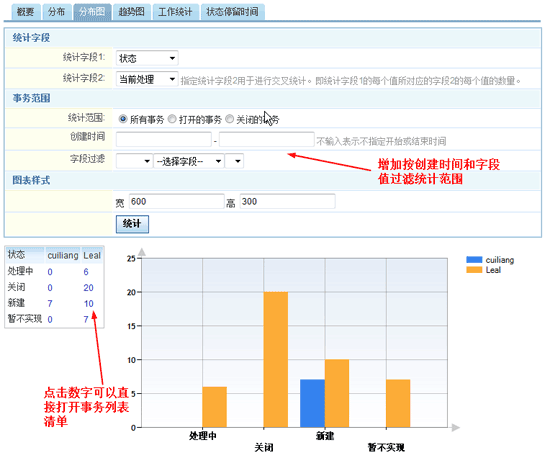Select the 关闭的事务 radio button
The height and width of the screenshot is (458, 550).
229,119
